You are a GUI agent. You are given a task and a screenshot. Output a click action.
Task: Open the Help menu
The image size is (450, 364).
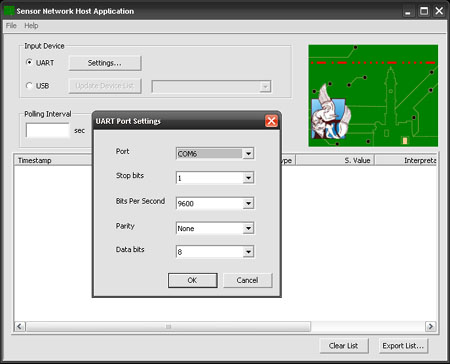[31, 26]
